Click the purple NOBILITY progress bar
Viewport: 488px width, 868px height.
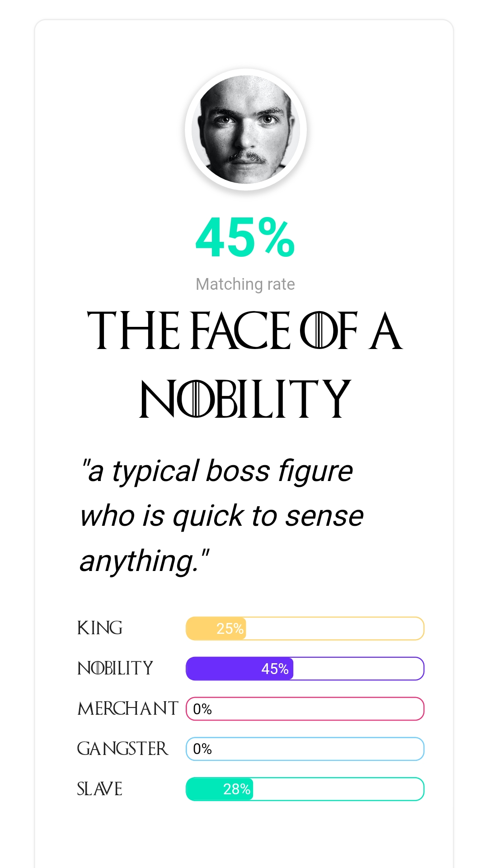click(305, 669)
